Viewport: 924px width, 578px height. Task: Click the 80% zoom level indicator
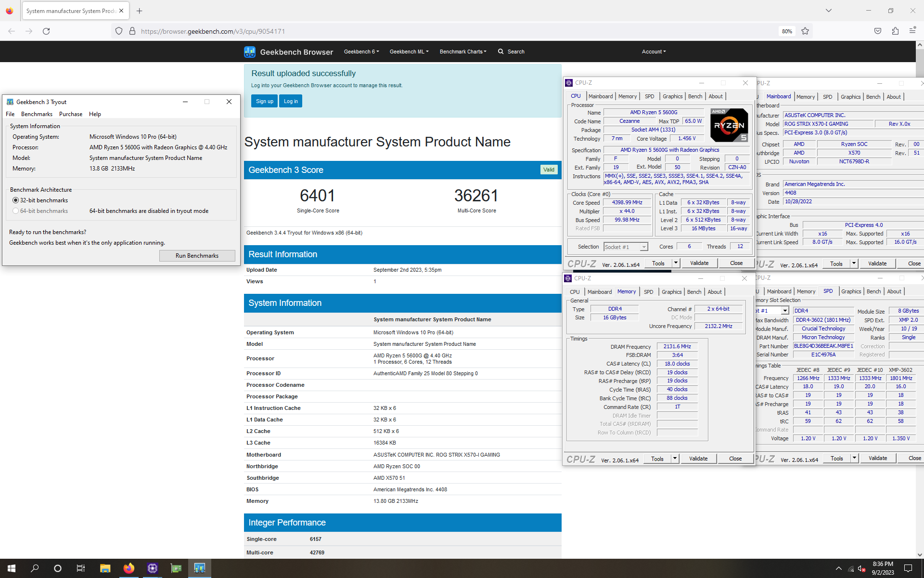tap(787, 31)
